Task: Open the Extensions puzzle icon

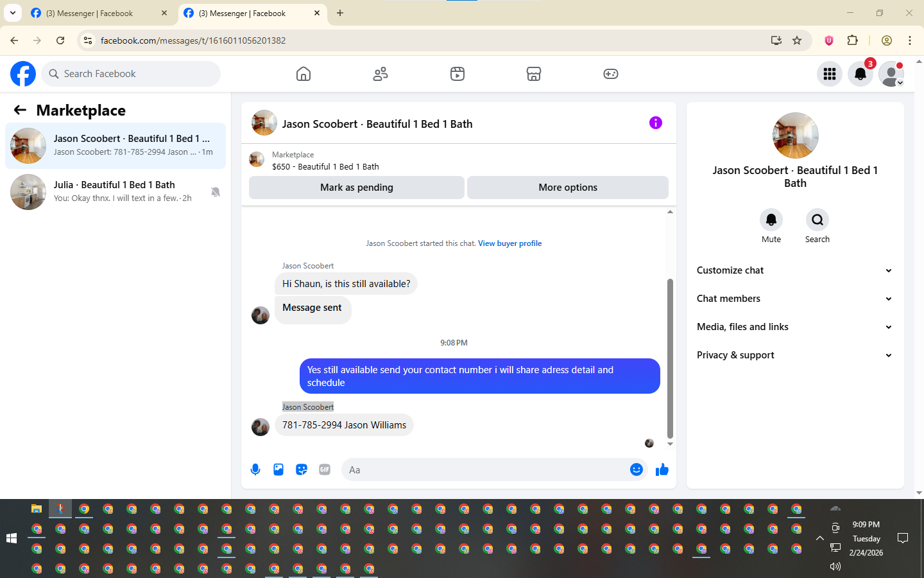Action: (852, 40)
